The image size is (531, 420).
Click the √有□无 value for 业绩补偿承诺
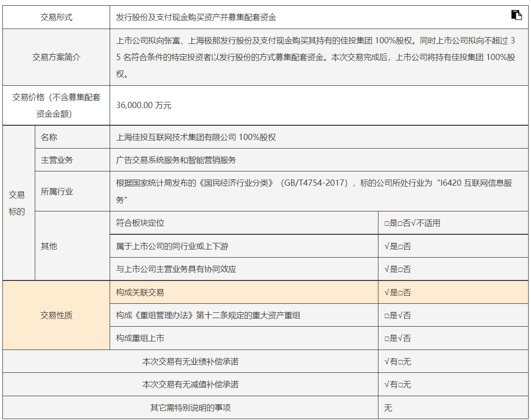click(x=398, y=361)
